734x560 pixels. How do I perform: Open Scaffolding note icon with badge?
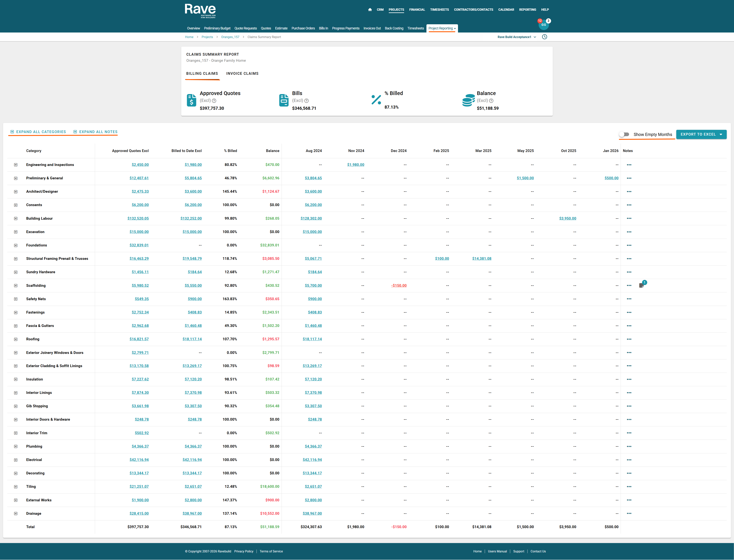point(641,285)
